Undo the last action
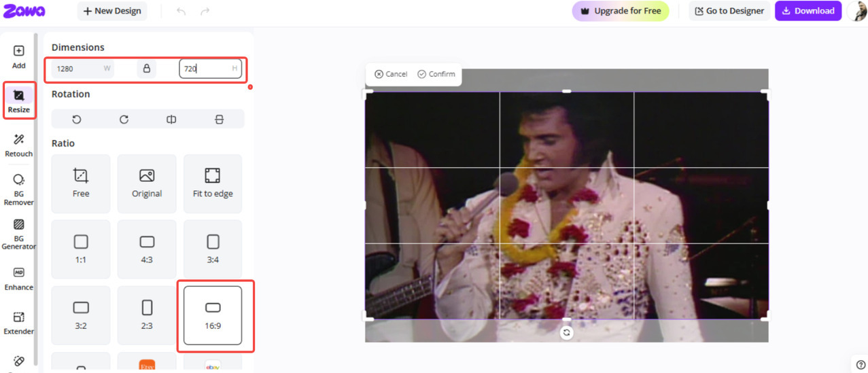868x373 pixels. (181, 11)
